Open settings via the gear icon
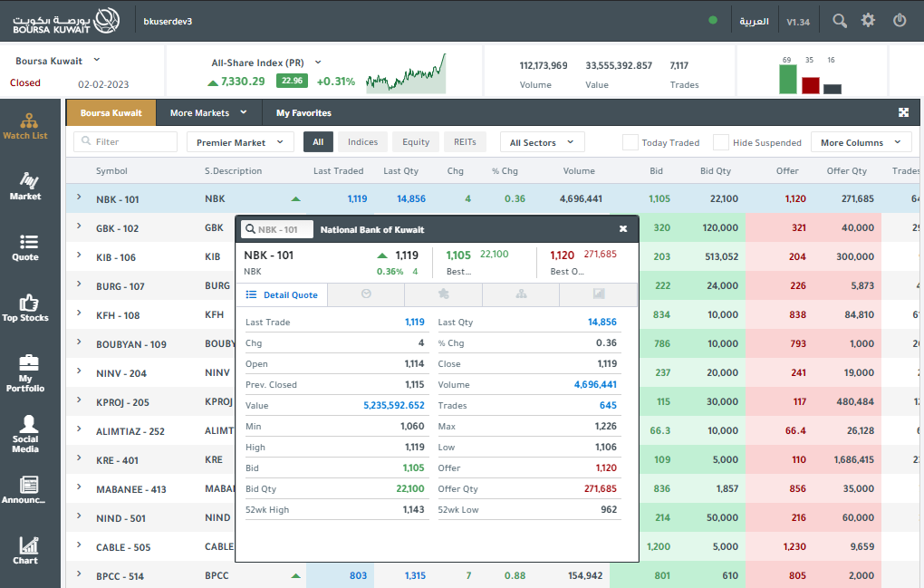 (869, 21)
